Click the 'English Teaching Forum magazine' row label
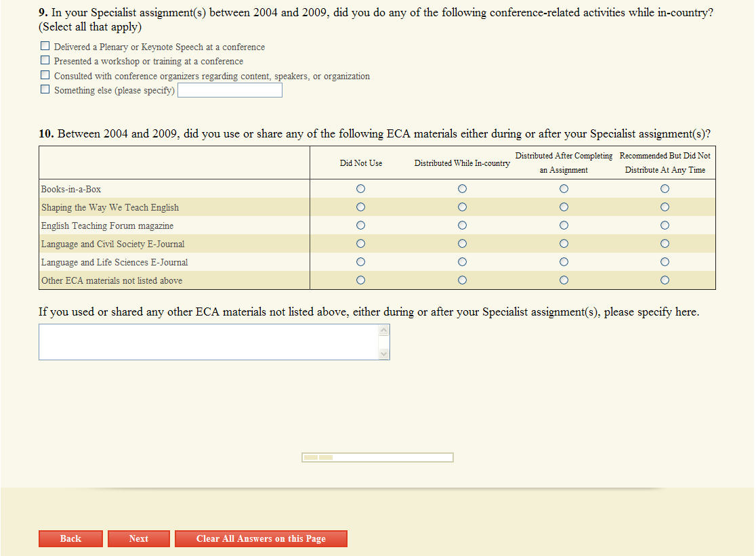 [x=107, y=226]
